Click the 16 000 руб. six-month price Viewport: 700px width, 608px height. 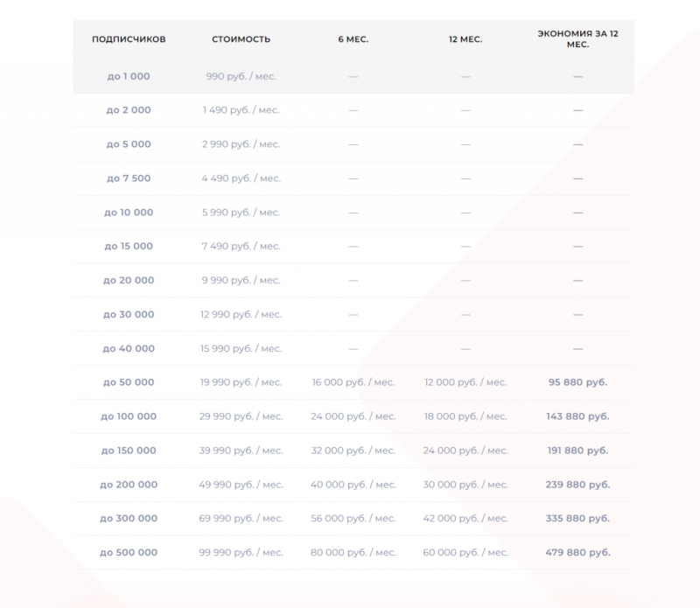point(353,382)
